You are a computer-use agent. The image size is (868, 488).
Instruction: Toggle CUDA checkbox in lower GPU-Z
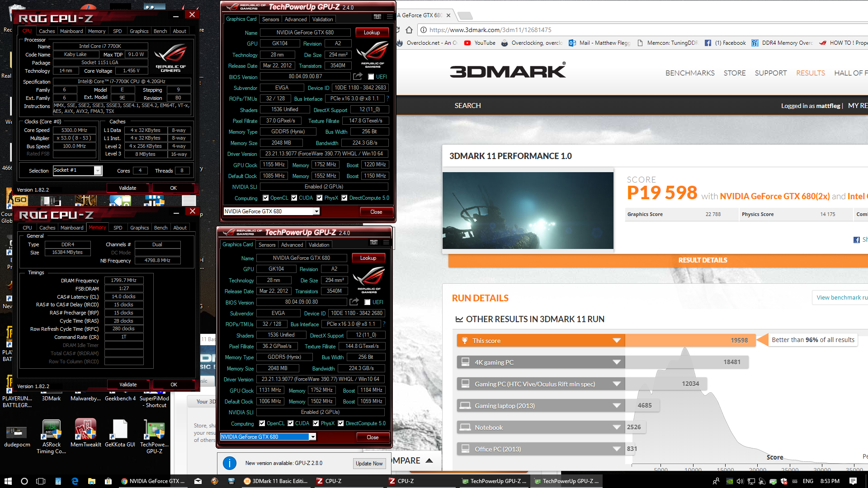point(290,423)
